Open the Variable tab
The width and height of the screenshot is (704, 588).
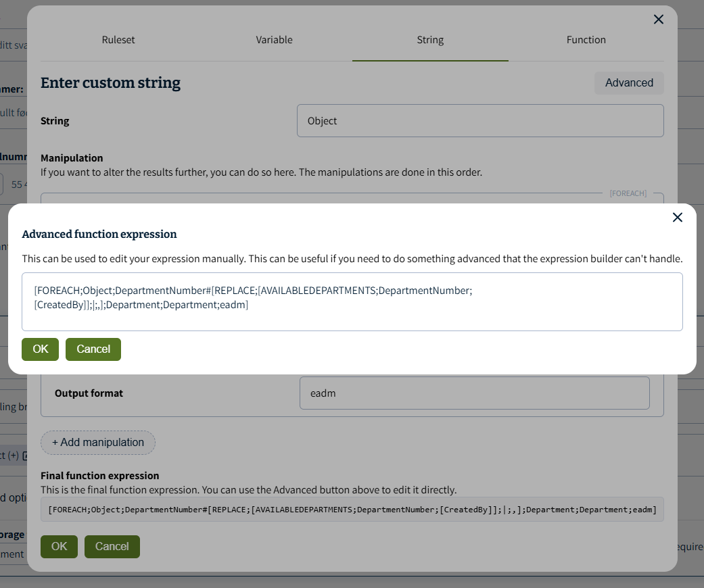[x=274, y=40]
